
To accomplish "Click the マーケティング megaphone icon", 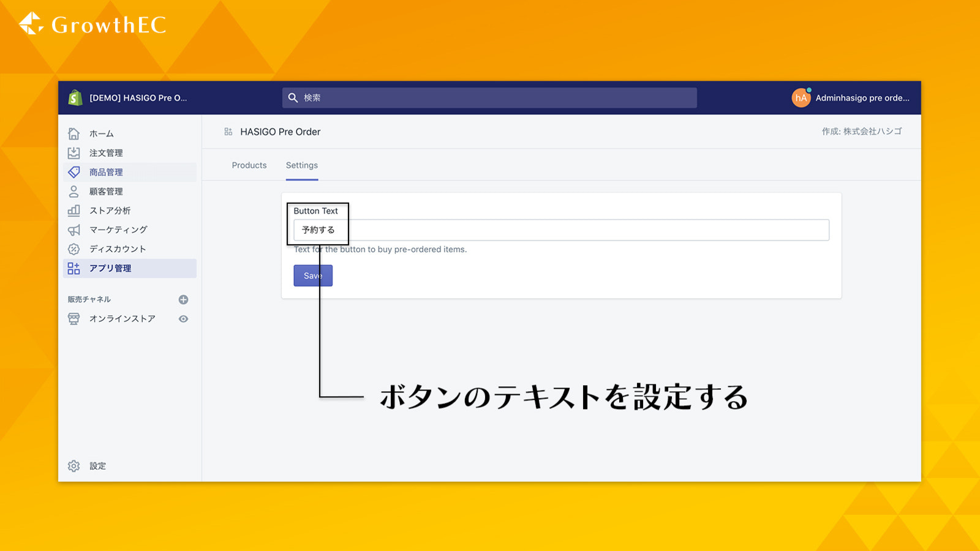I will click(74, 230).
